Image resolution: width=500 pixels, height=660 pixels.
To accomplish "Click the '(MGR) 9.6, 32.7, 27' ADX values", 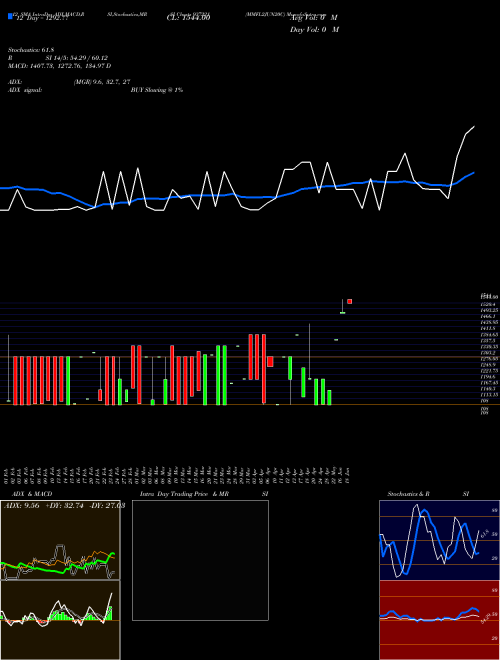I will (101, 82).
